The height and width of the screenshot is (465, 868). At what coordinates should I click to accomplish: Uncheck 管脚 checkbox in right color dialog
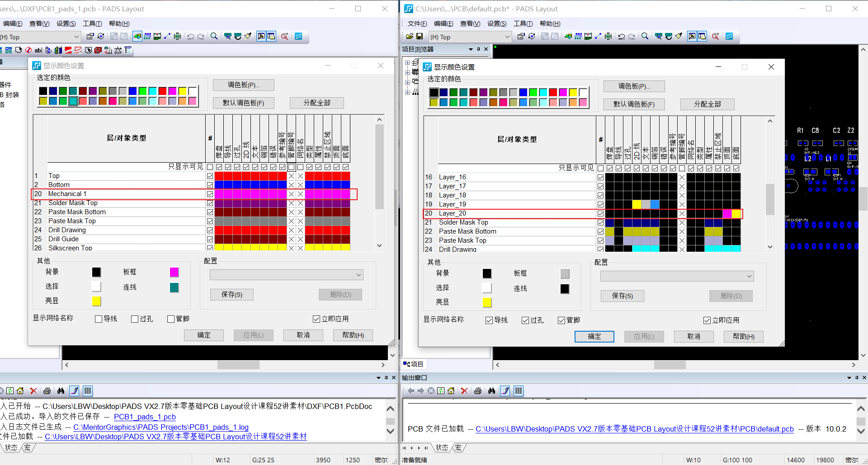pyautogui.click(x=561, y=320)
